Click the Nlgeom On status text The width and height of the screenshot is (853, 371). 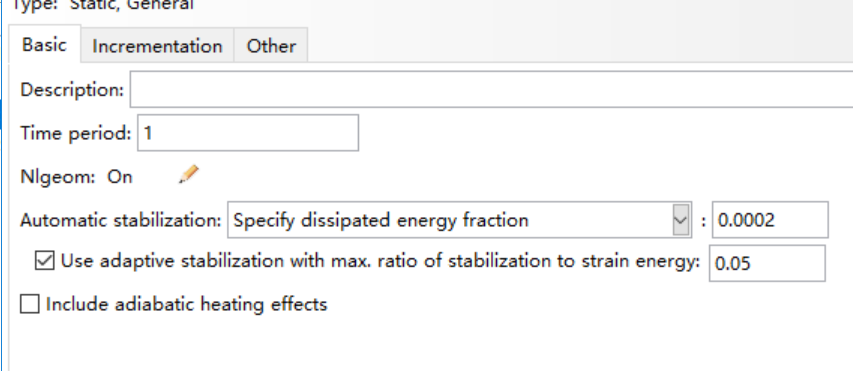point(120,177)
